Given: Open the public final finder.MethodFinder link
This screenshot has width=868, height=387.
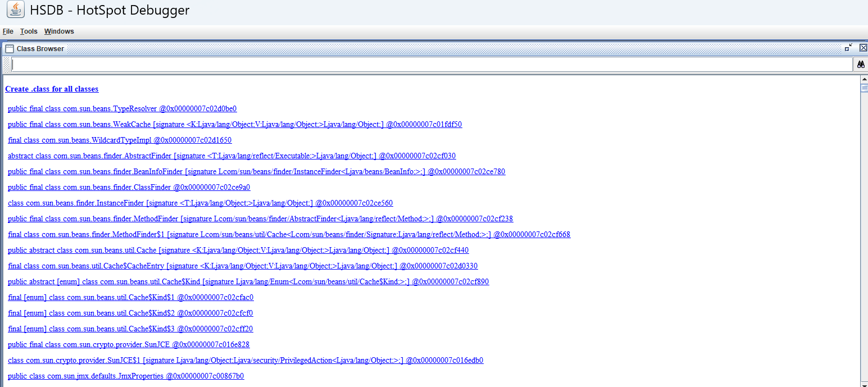Looking at the screenshot, I should tap(261, 219).
